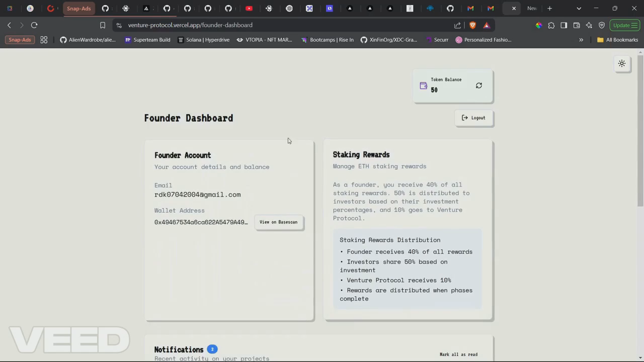
Task: Open Superteam Build bookmark
Action: click(147, 40)
